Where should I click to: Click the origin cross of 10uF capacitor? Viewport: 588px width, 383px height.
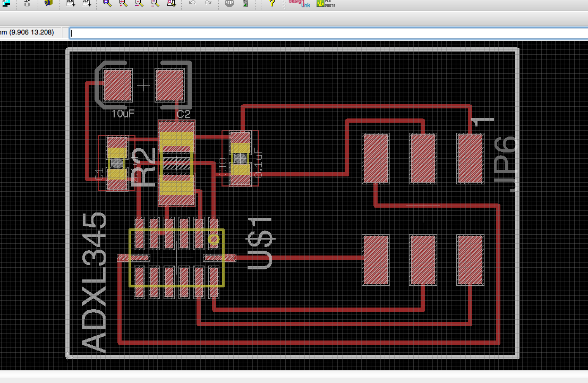143,86
